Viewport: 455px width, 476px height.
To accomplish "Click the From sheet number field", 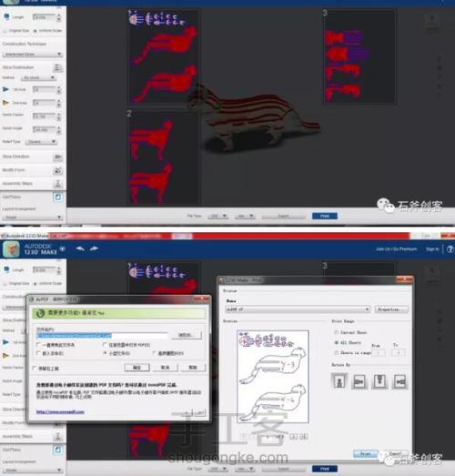I will click(x=379, y=352).
